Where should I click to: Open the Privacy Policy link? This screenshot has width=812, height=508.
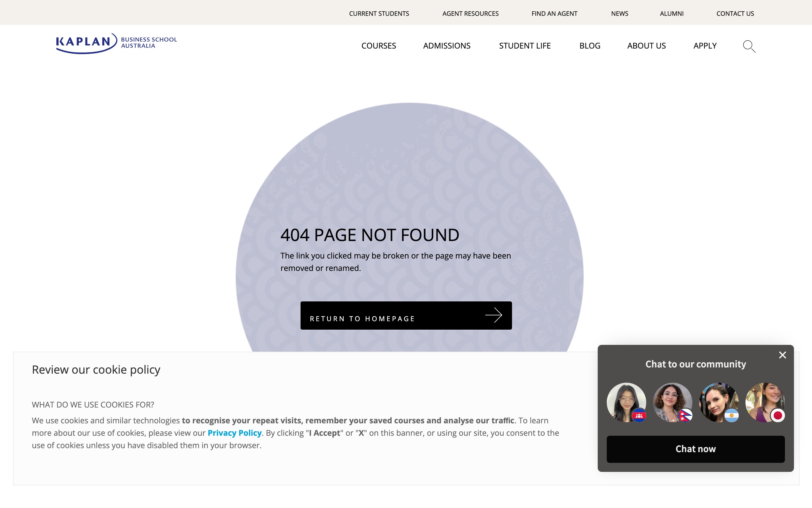[235, 433]
